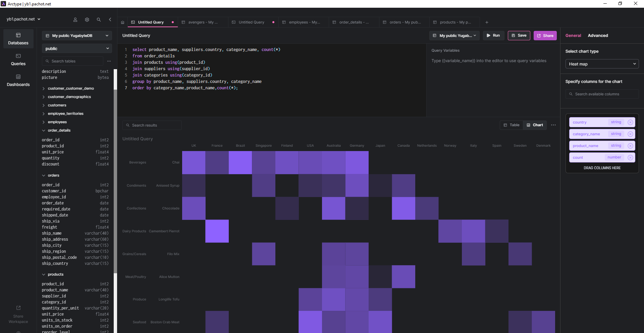The image size is (644, 333).
Task: Open the public schema dropdown
Action: point(77,49)
